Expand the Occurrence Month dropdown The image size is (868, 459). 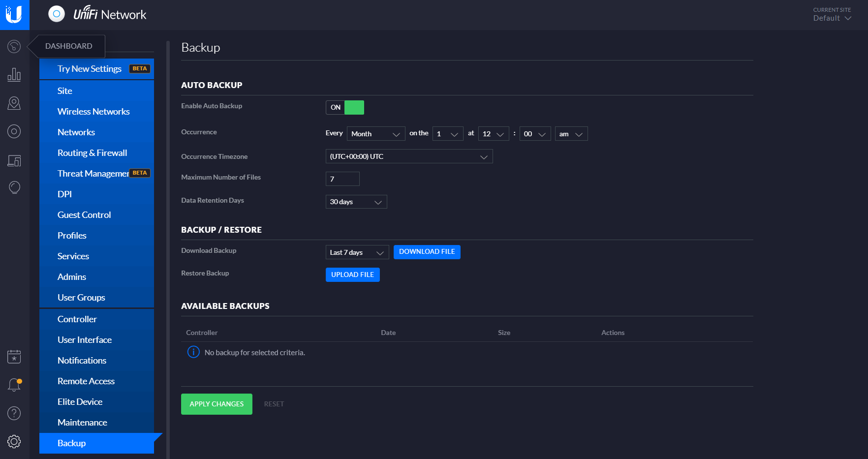point(376,134)
